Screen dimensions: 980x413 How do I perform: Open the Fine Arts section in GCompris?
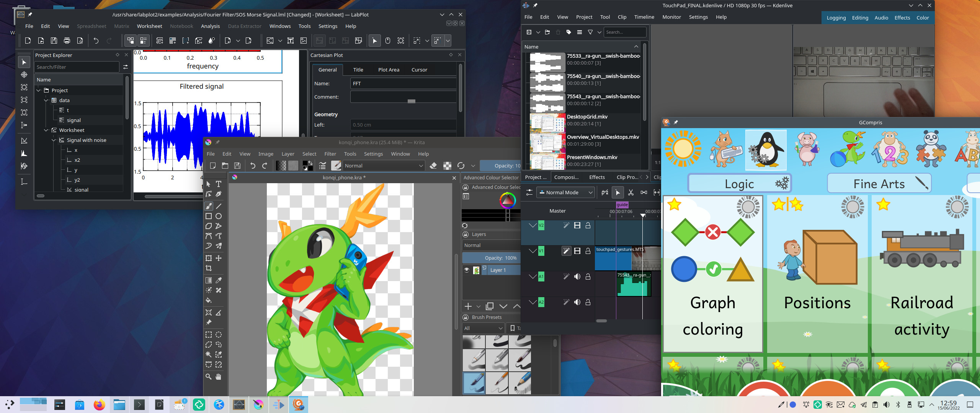pyautogui.click(x=879, y=184)
